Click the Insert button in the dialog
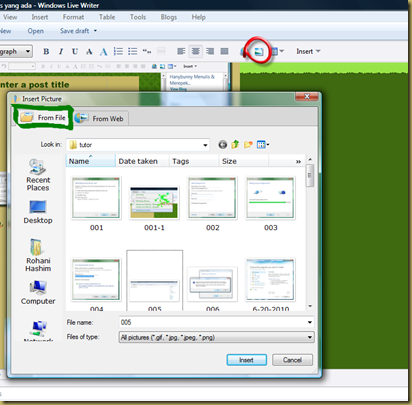Image resolution: width=412 pixels, height=405 pixels. pyautogui.click(x=247, y=360)
